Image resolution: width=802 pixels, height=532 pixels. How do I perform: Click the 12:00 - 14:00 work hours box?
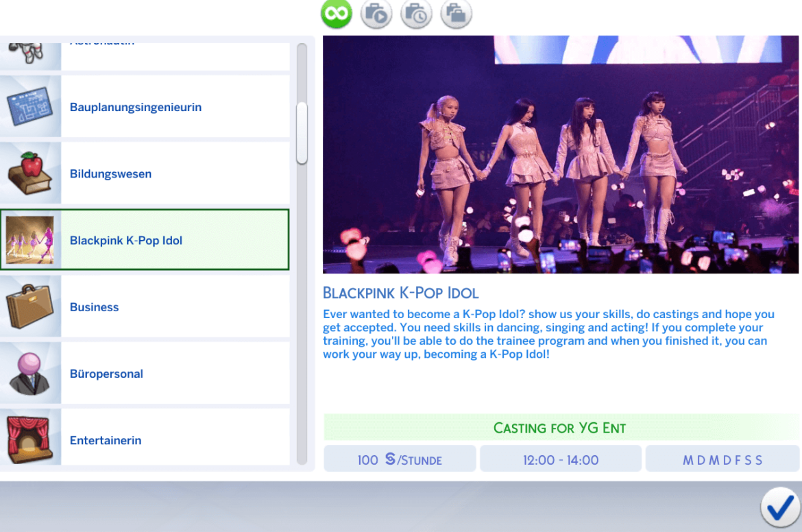(560, 460)
